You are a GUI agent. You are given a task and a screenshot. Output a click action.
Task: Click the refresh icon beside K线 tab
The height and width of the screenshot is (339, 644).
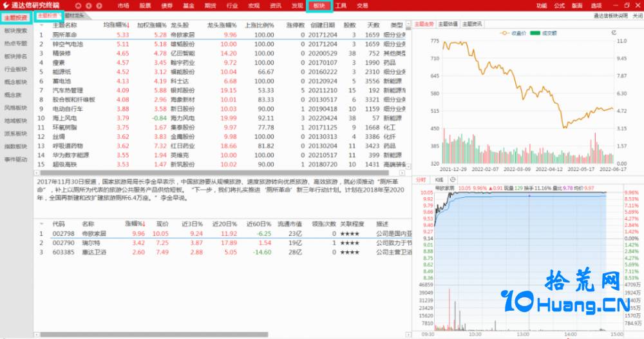(453, 180)
